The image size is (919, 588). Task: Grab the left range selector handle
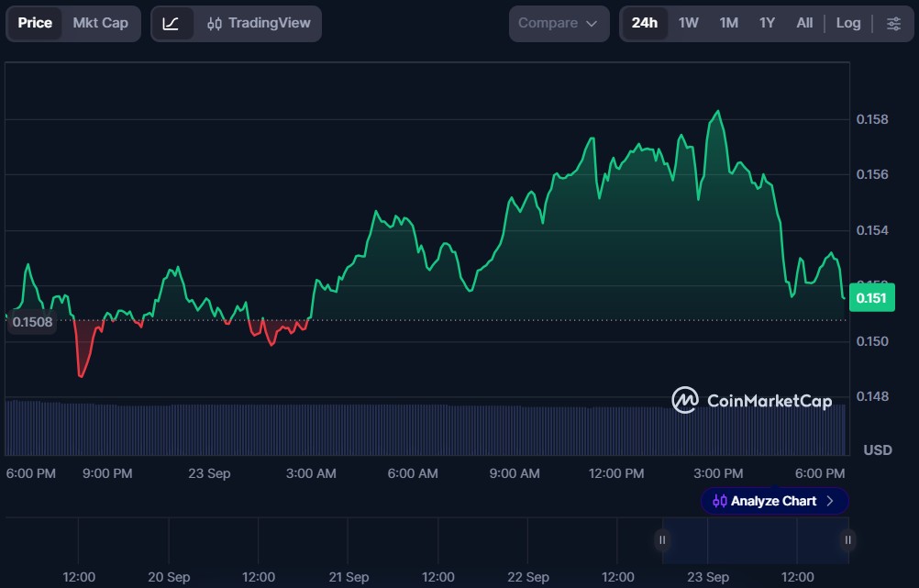coord(662,540)
